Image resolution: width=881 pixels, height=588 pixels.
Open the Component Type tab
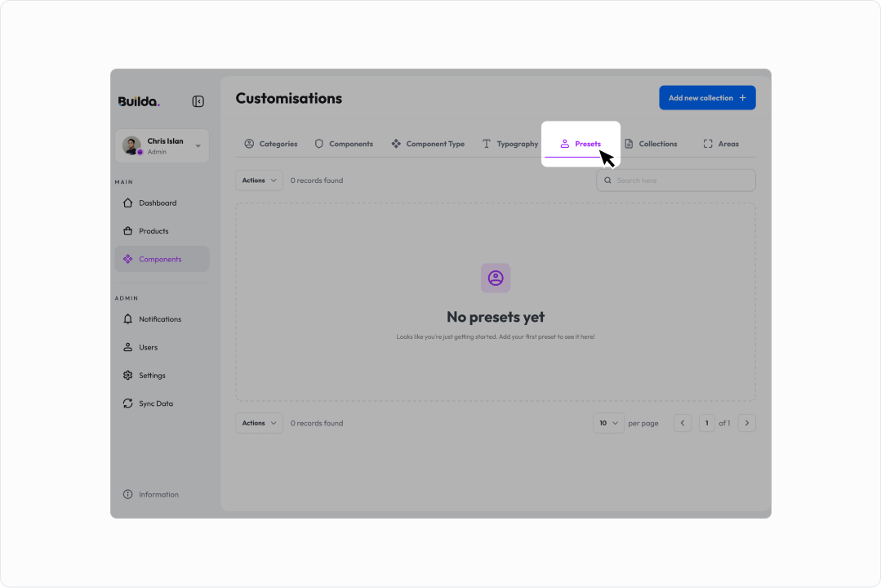(428, 144)
